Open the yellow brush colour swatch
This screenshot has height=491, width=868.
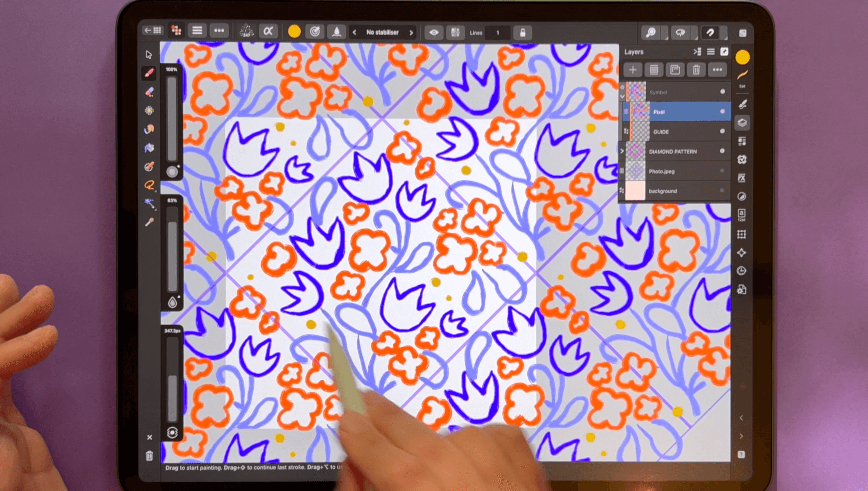point(294,32)
